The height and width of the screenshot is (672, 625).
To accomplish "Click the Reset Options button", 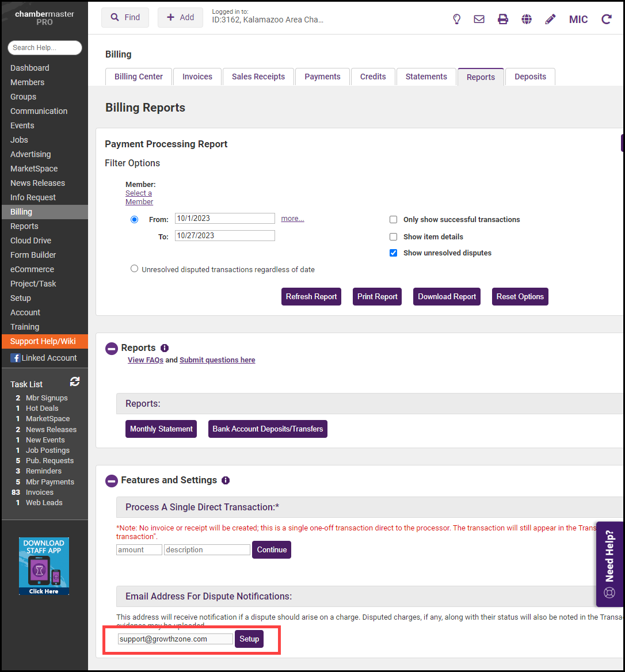I will coord(520,296).
